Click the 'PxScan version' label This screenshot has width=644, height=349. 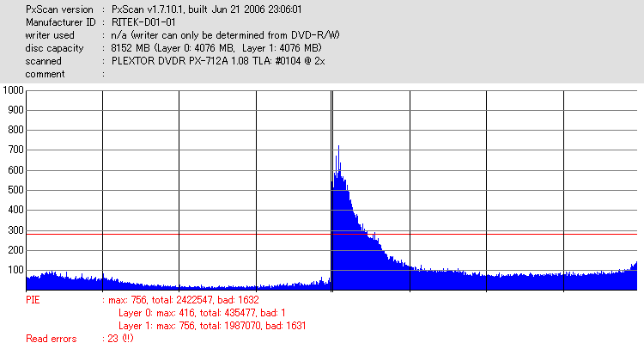pyautogui.click(x=59, y=9)
